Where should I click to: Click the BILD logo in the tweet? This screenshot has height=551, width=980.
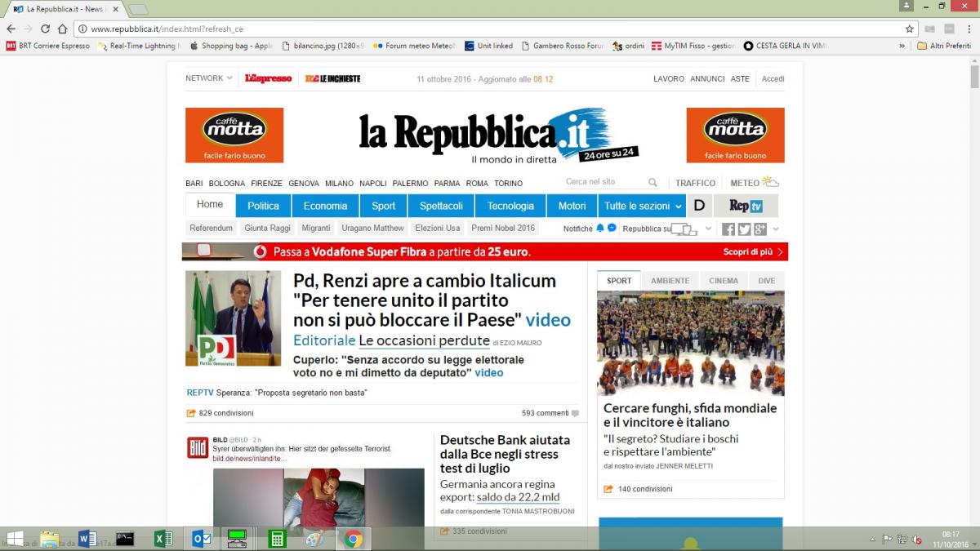pyautogui.click(x=198, y=447)
